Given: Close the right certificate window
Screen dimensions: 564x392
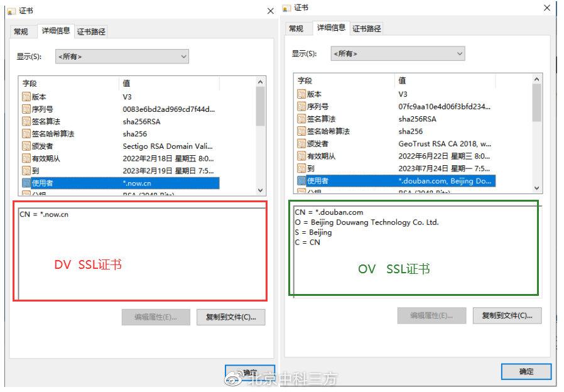Looking at the screenshot, I should tap(547, 8).
